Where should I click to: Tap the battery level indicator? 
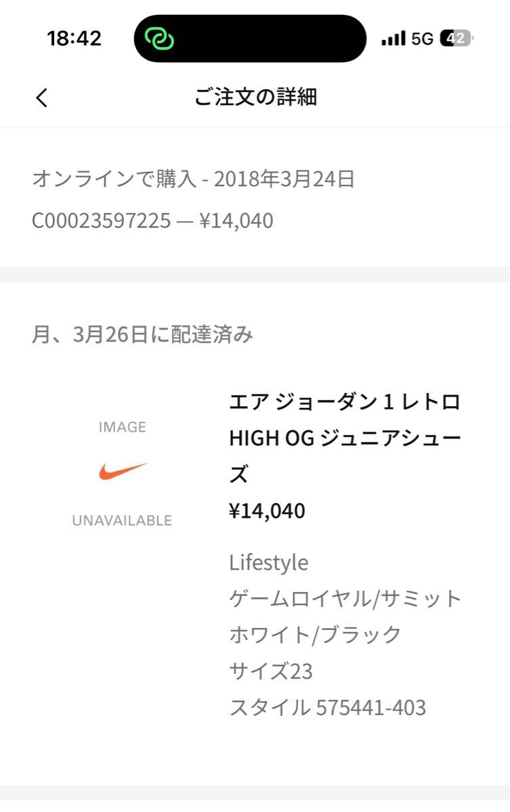tap(456, 39)
